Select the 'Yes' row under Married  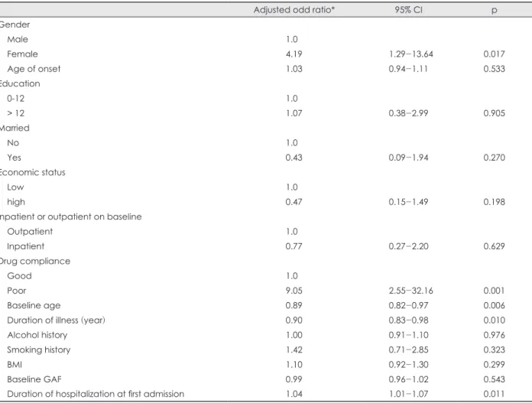pyautogui.click(x=14, y=158)
